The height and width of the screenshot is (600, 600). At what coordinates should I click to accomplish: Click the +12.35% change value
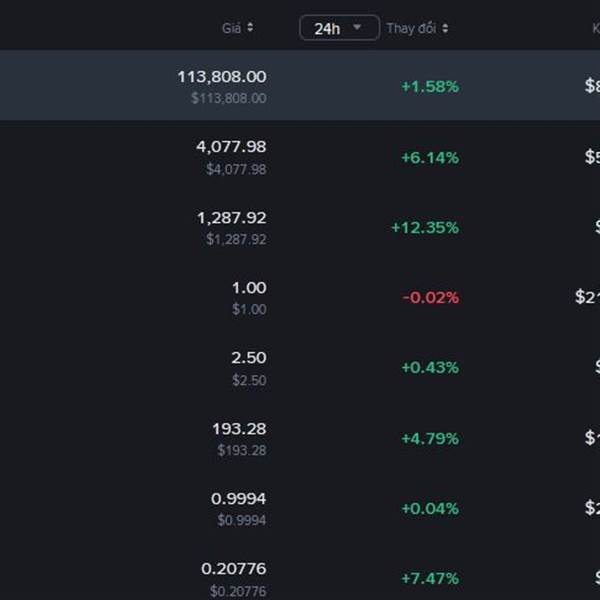click(x=425, y=228)
